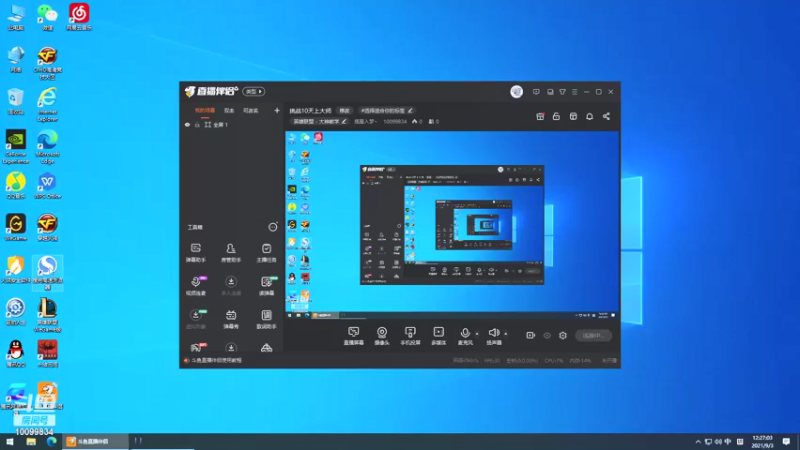
Task: Open Microsoft Edge from taskbar
Action: coord(52,441)
